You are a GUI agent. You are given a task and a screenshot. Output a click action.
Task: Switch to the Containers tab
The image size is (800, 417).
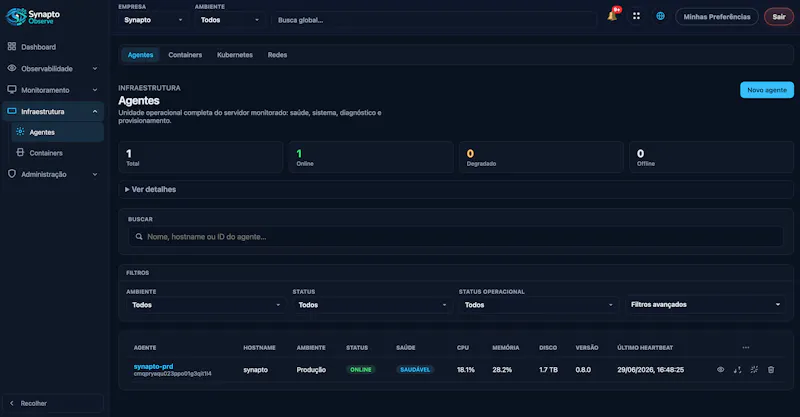(x=185, y=55)
